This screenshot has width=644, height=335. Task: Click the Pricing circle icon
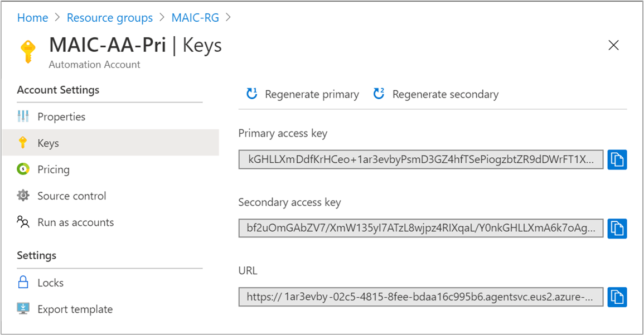coord(23,169)
